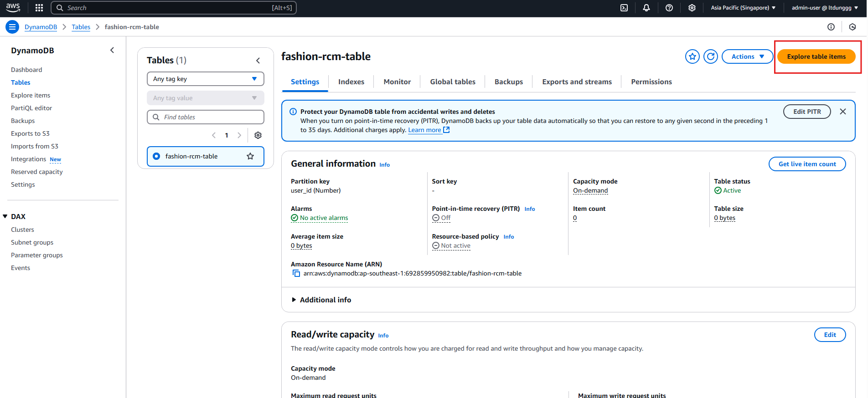868x398 pixels.
Task: Open Info link beside Read/write capacity
Action: pos(383,336)
